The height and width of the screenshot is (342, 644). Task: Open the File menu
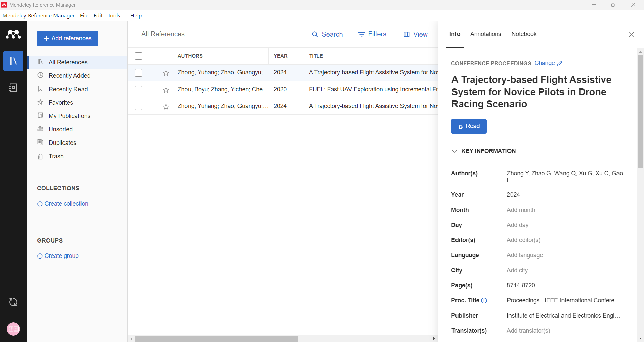(x=84, y=16)
